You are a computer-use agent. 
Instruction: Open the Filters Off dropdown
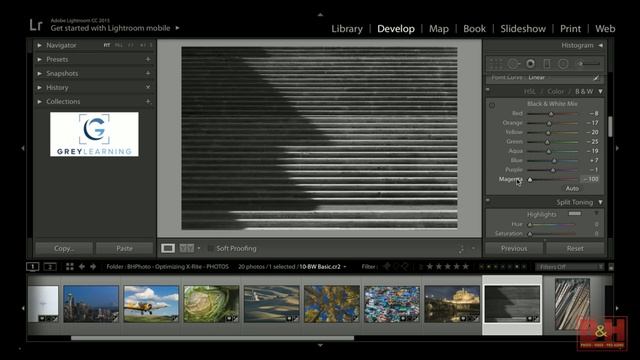(569, 267)
